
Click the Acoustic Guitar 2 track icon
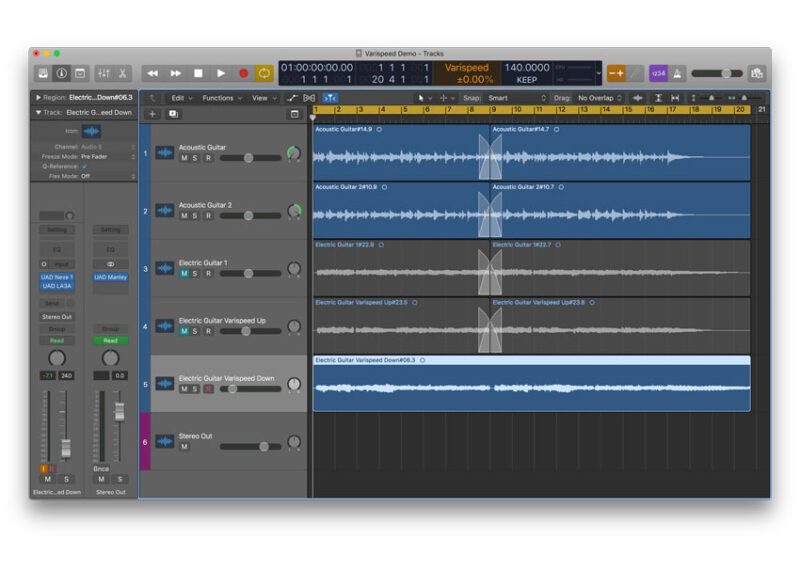pos(164,210)
